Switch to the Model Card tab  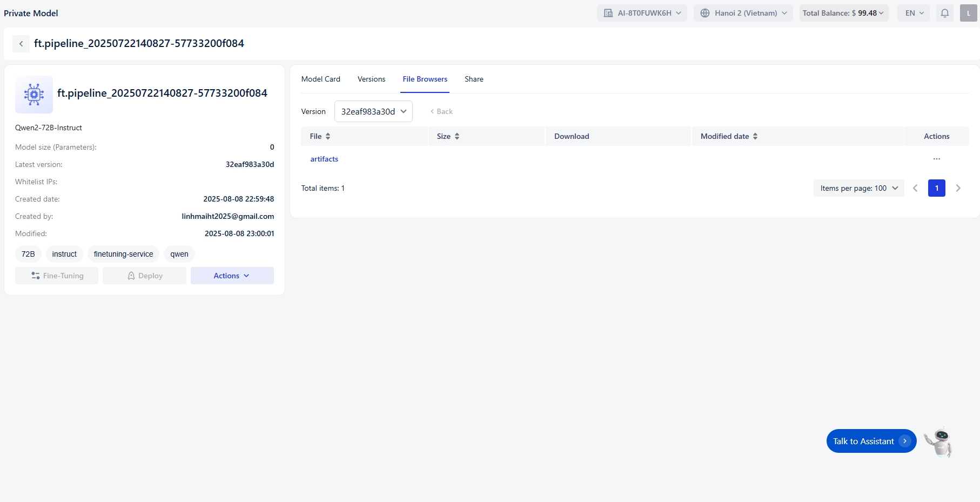click(320, 79)
